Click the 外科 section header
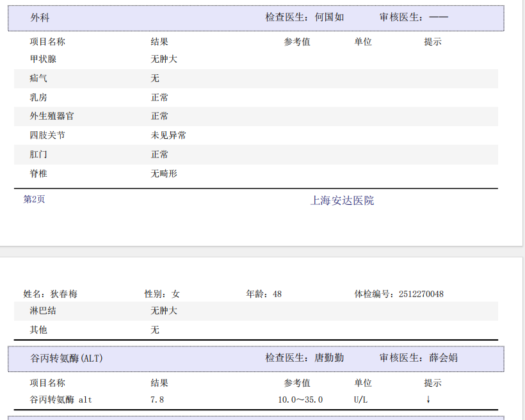525x420 pixels. coord(40,17)
